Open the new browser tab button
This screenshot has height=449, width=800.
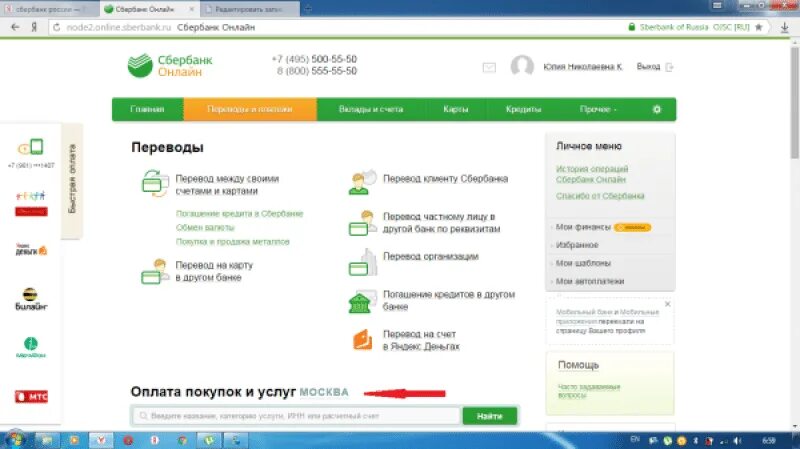[x=308, y=9]
